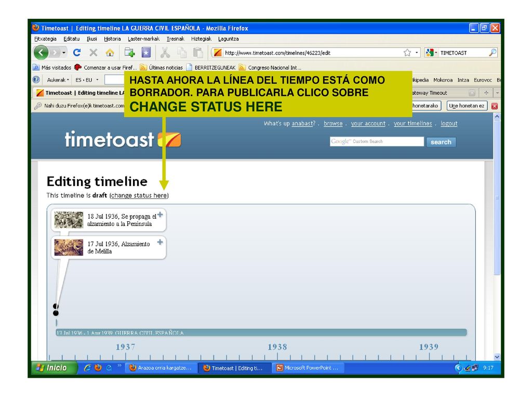Click the help question mark icon
Viewport: 532px width, 399px height.
tap(36, 79)
